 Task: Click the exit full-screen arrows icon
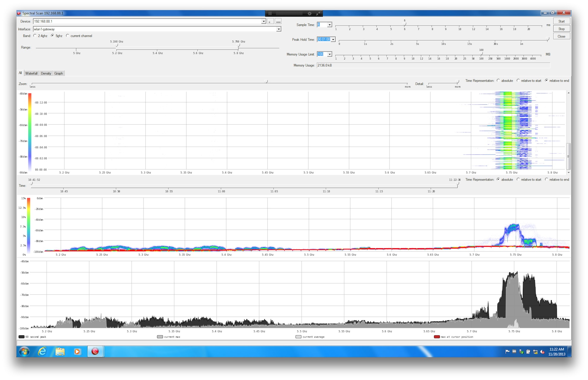[318, 13]
